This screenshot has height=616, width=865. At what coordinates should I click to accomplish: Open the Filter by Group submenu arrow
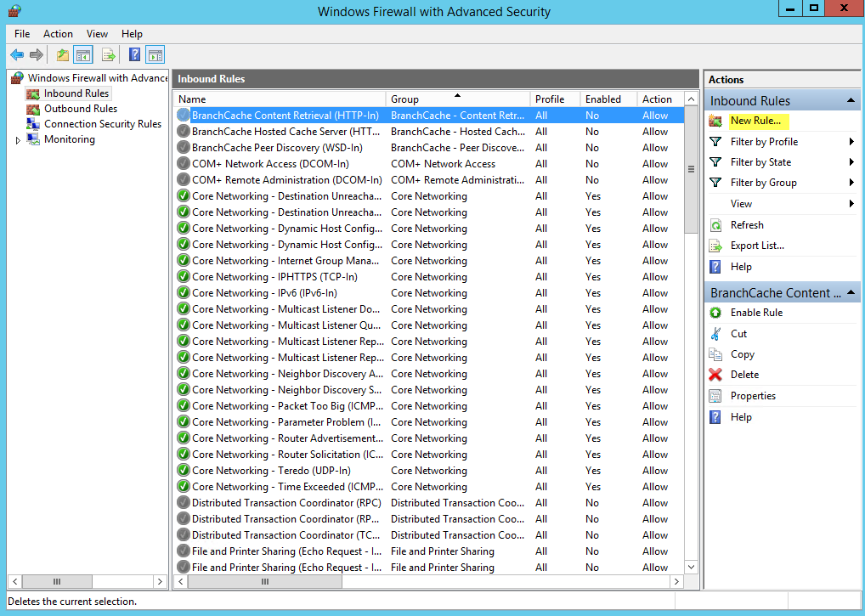[x=851, y=183]
